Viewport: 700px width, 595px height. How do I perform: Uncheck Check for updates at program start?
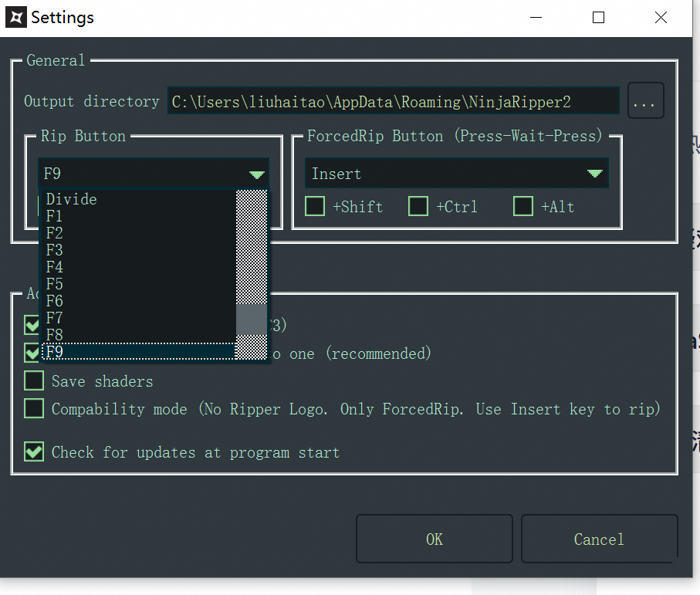click(34, 451)
